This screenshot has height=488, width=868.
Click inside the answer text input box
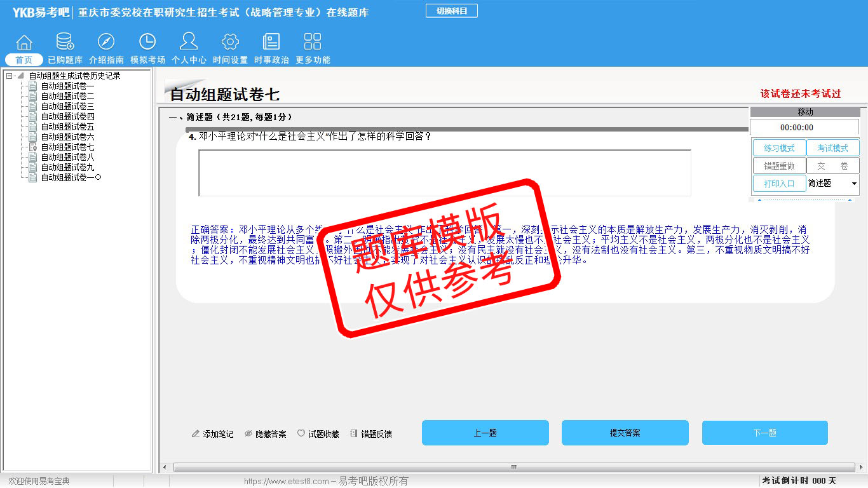[x=444, y=173]
